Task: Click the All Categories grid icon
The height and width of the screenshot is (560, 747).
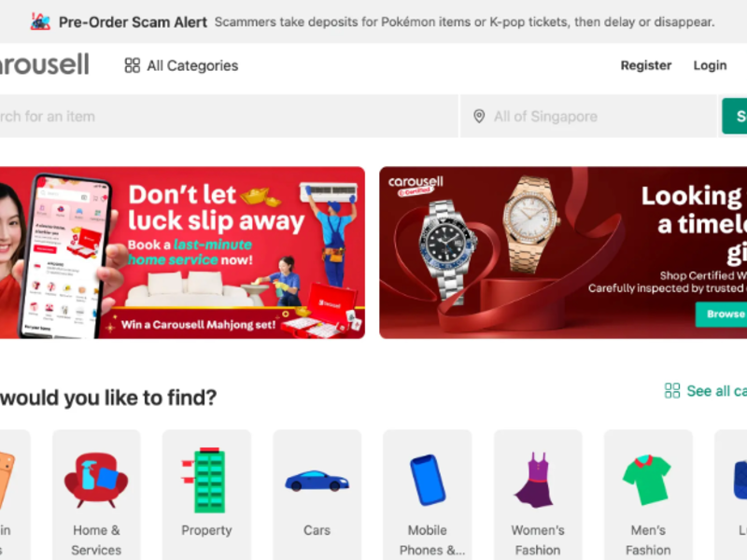Action: pos(133,65)
